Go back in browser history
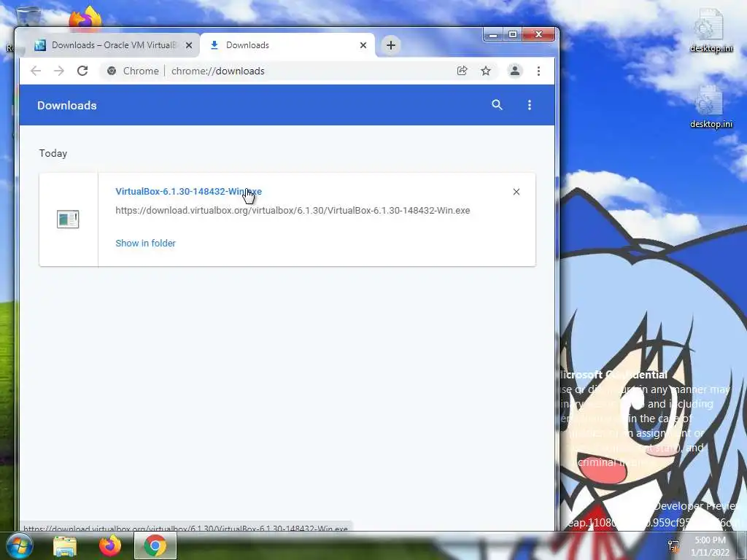Screen dimensions: 747x560 coord(36,71)
